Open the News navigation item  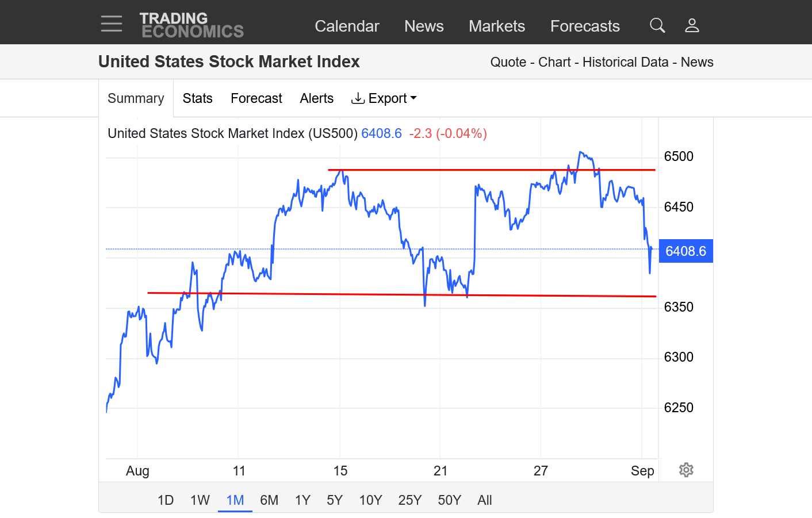(424, 26)
